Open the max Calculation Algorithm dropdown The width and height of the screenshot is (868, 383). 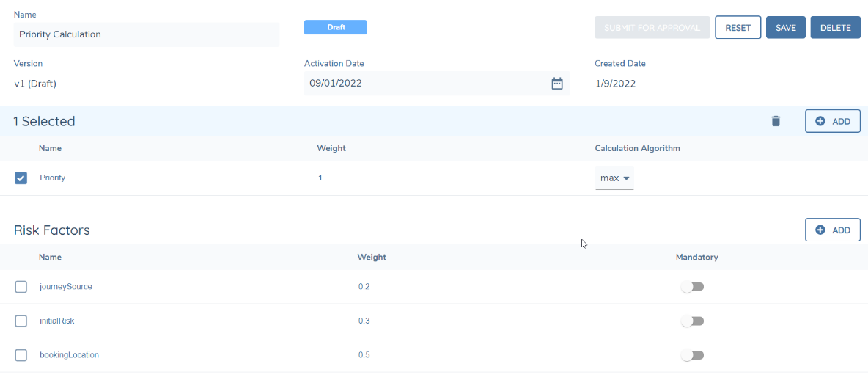click(614, 178)
